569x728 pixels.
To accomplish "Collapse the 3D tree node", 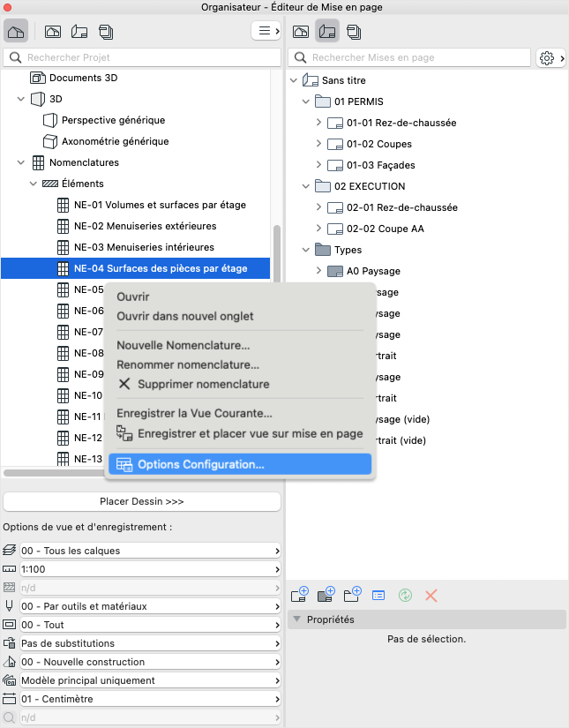I will pyautogui.click(x=21, y=99).
